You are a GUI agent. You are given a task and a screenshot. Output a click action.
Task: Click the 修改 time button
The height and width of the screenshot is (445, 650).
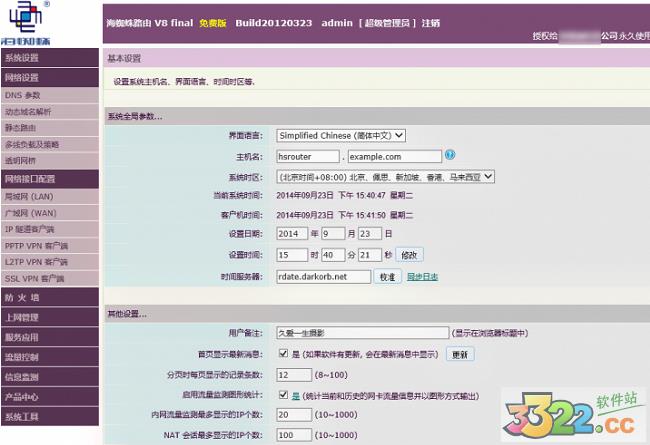point(409,255)
